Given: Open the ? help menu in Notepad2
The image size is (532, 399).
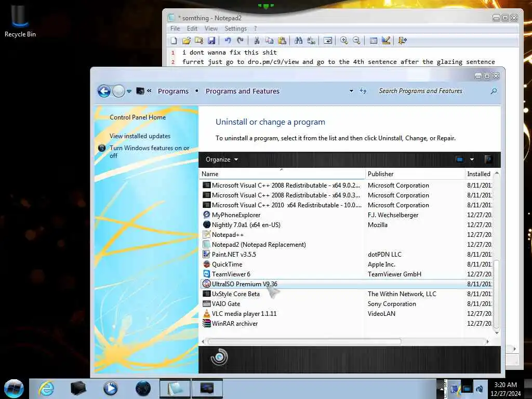Looking at the screenshot, I should [x=255, y=29].
